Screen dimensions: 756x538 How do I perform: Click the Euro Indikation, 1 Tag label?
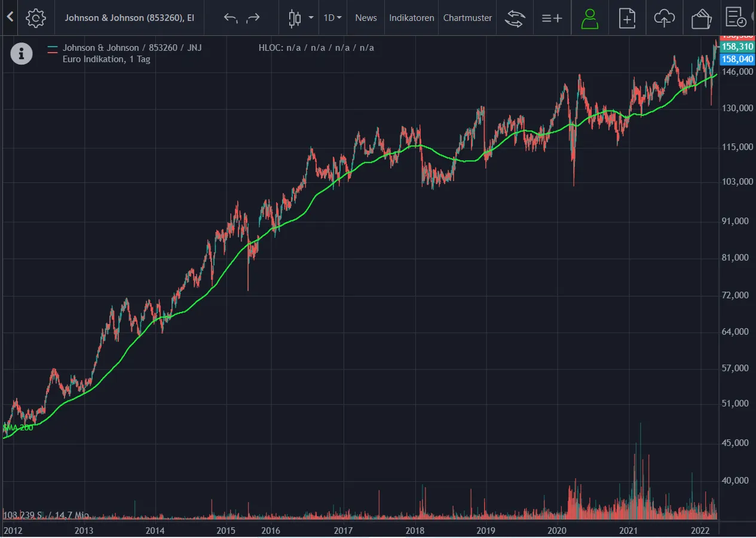(106, 59)
